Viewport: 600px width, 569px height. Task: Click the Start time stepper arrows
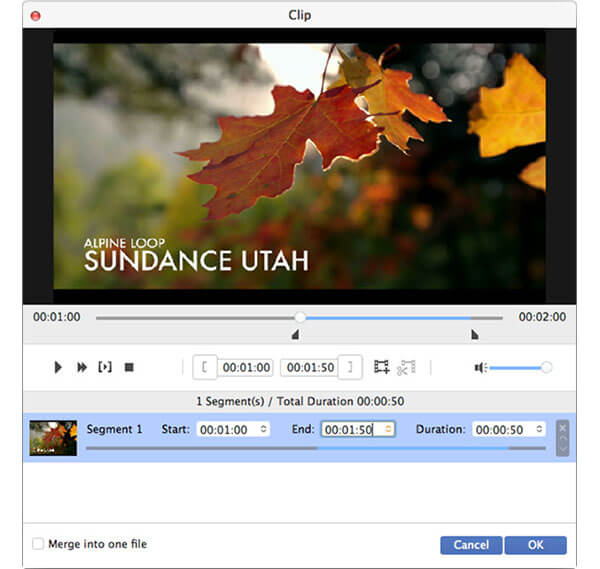[263, 429]
